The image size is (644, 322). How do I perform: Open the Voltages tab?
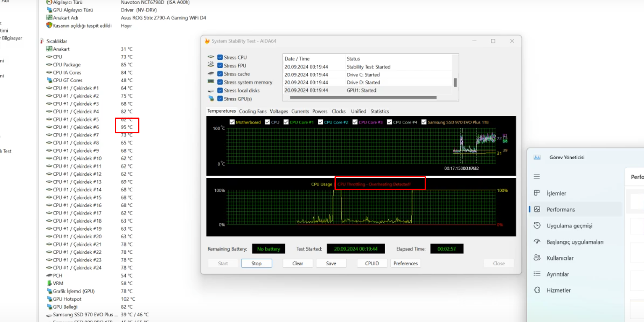[279, 112]
